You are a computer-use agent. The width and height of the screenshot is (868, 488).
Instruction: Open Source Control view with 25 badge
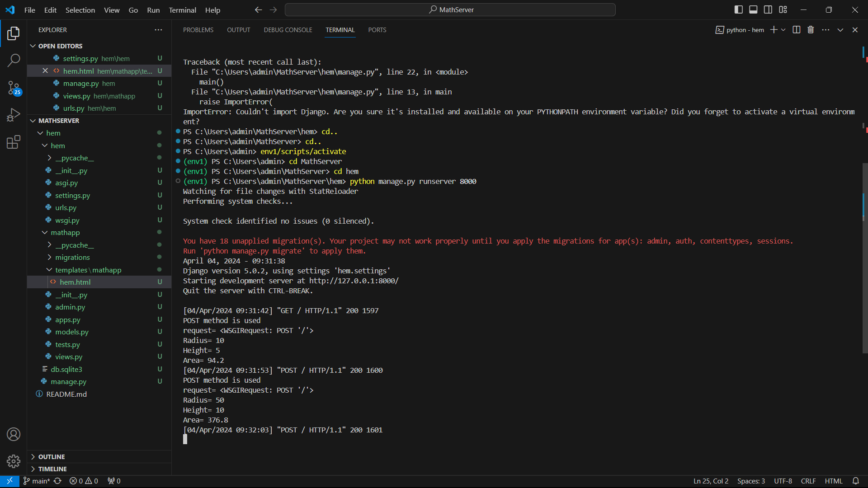14,88
